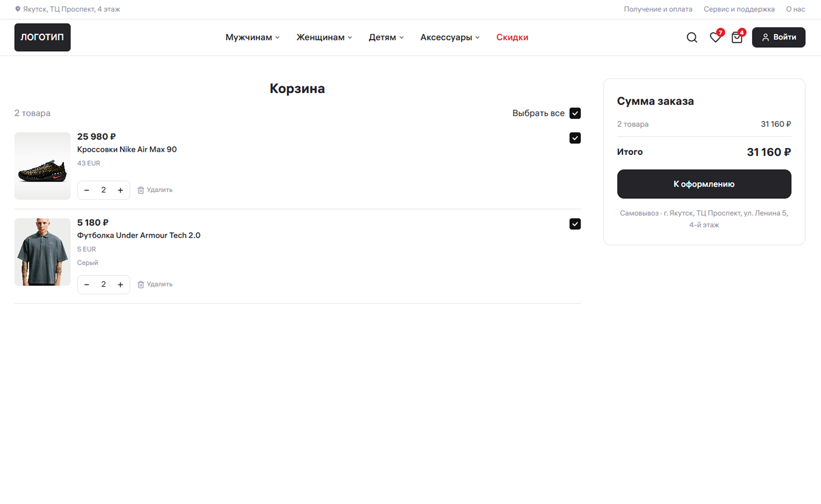This screenshot has height=504, width=821.
Task: Go to Получение и оплата page
Action: (658, 9)
